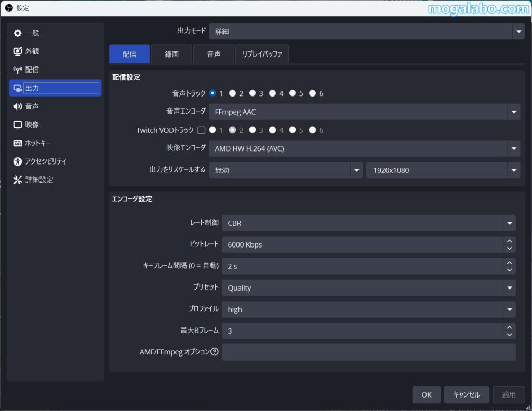Click the Appearance (外観) sidebar icon
Image resolution: width=532 pixels, height=411 pixels.
(x=17, y=51)
